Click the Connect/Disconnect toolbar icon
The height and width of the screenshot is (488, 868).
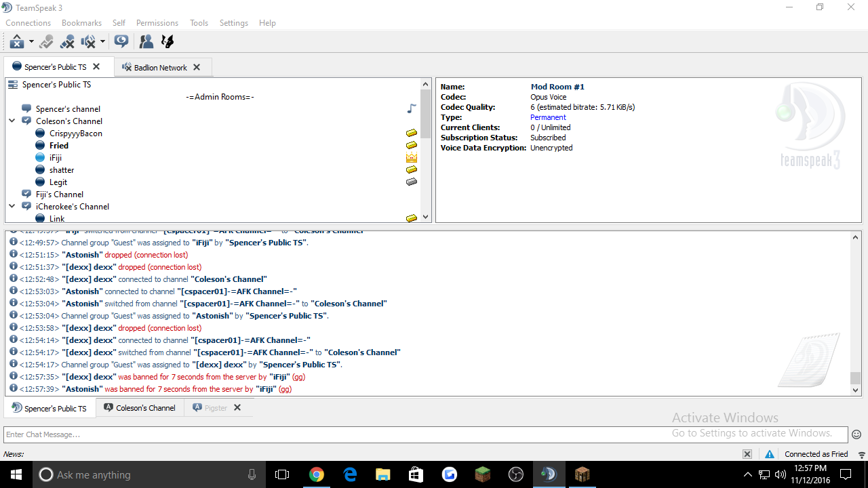coord(17,42)
